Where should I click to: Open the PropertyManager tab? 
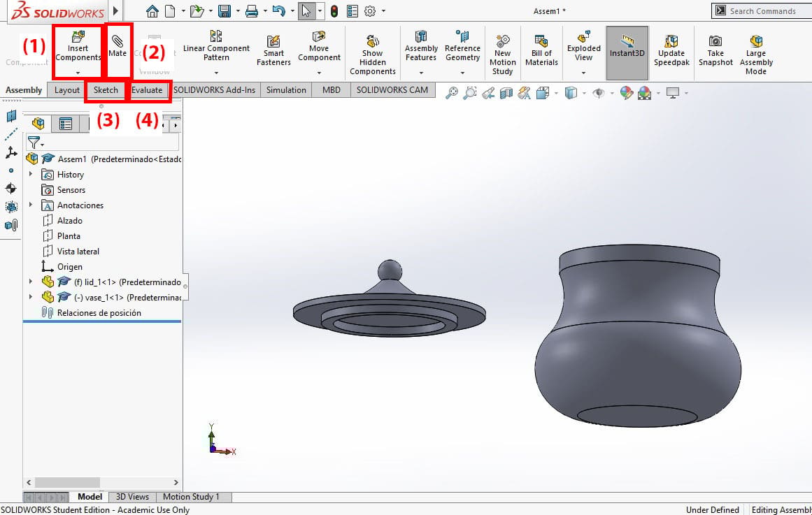[x=65, y=124]
